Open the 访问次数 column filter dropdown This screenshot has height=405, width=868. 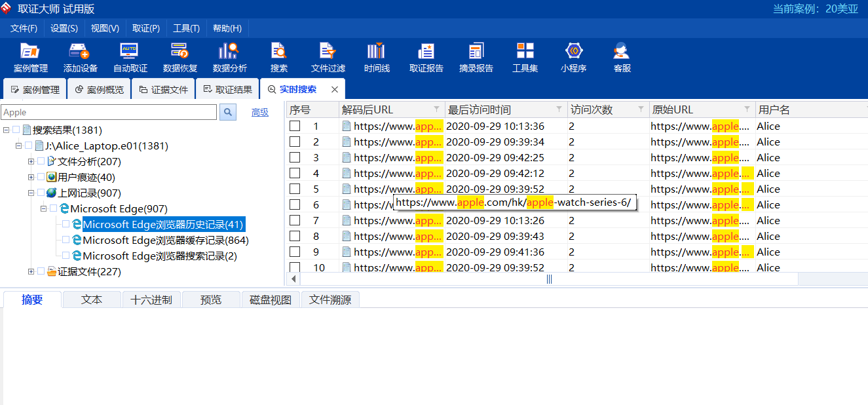coord(641,109)
